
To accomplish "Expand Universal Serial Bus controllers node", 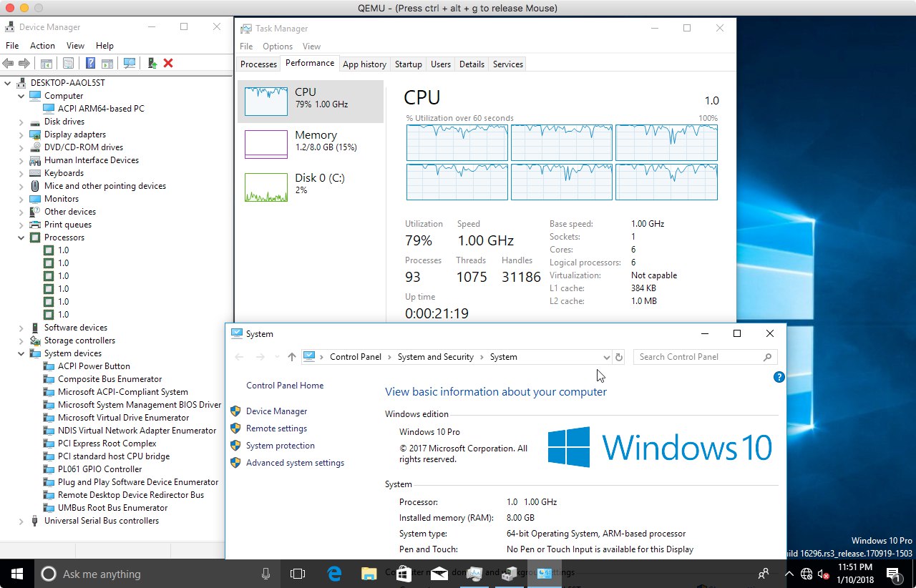I will tap(21, 521).
